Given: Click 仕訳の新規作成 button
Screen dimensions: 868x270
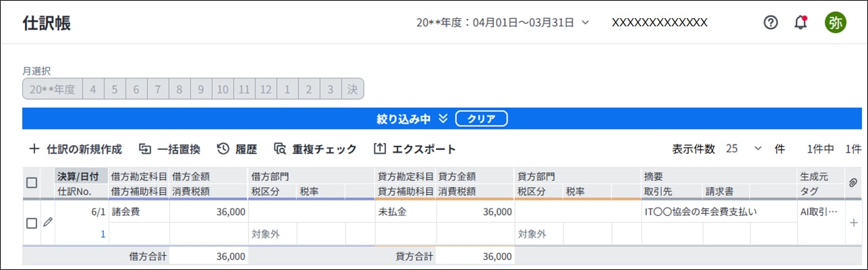Looking at the screenshot, I should [x=75, y=149].
